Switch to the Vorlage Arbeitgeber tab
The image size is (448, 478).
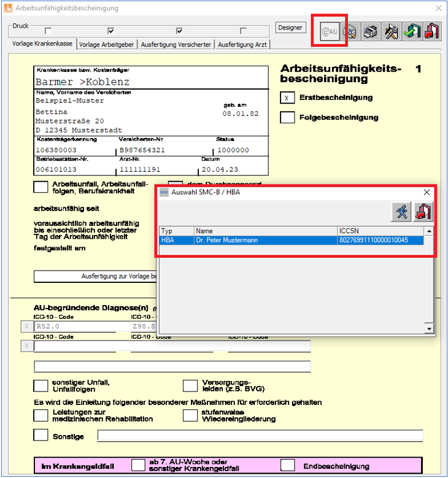click(107, 45)
